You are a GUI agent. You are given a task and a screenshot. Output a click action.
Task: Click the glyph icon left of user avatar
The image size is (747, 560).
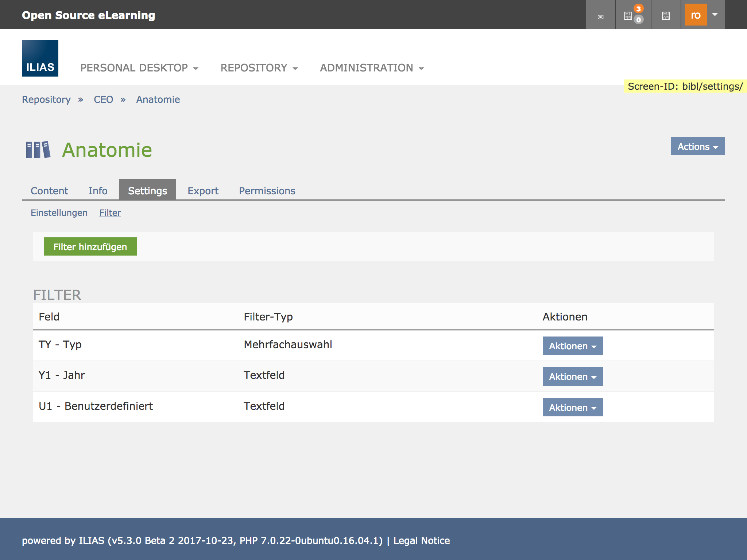666,16
